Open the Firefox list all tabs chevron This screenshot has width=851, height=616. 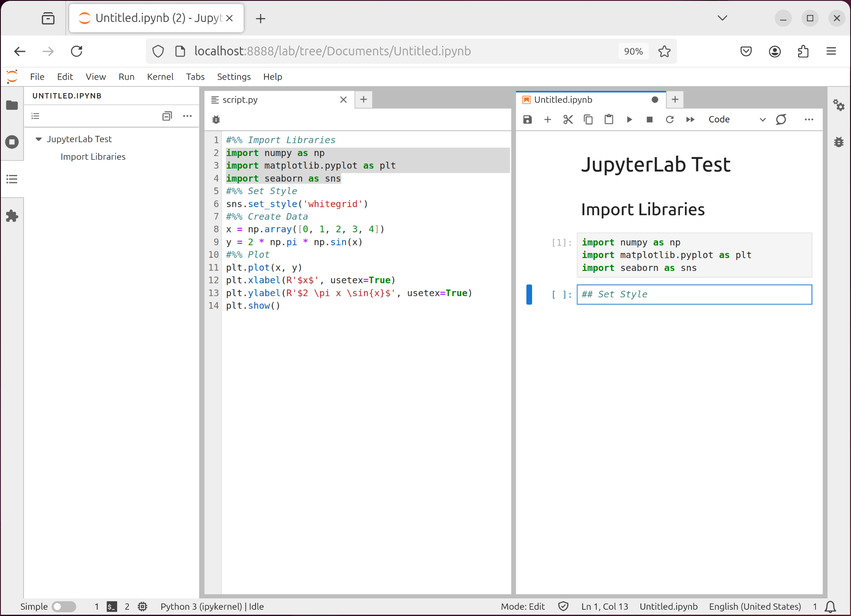pyautogui.click(x=722, y=18)
